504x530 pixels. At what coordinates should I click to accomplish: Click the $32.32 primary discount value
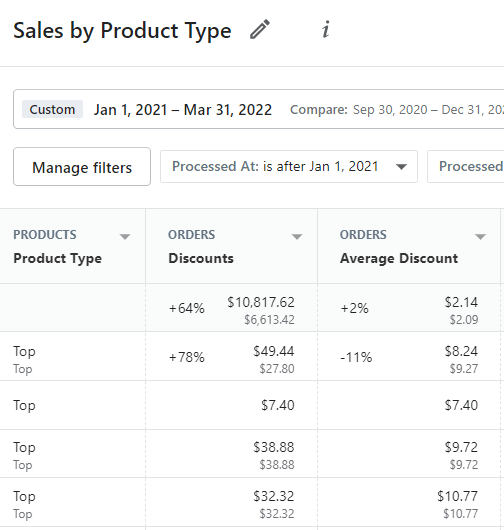pyautogui.click(x=274, y=496)
